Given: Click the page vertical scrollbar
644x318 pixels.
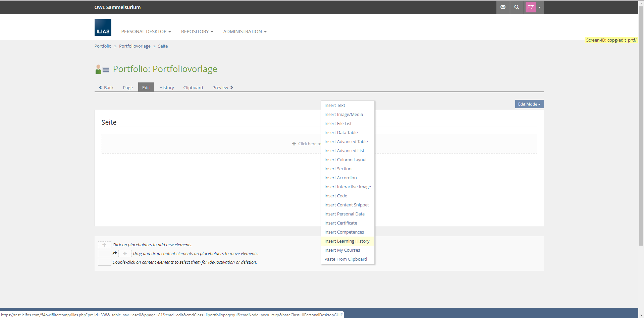Looking at the screenshot, I should 641,134.
